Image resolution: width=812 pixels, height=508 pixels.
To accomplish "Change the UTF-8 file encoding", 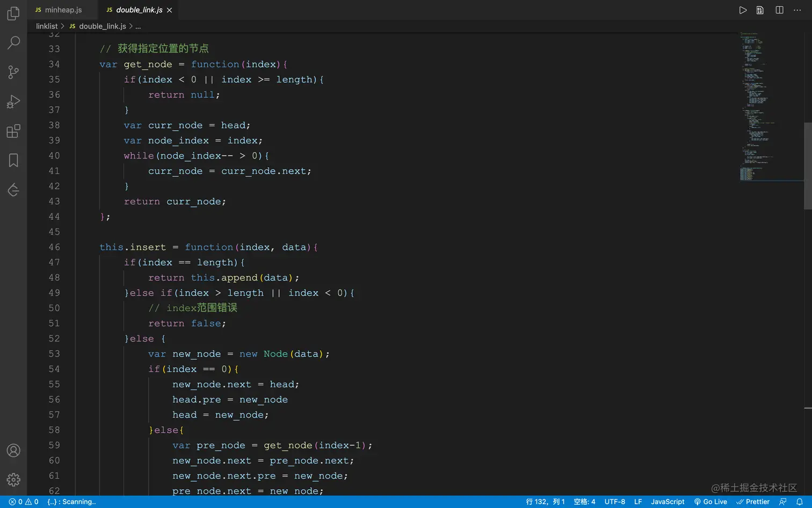I will tap(615, 502).
